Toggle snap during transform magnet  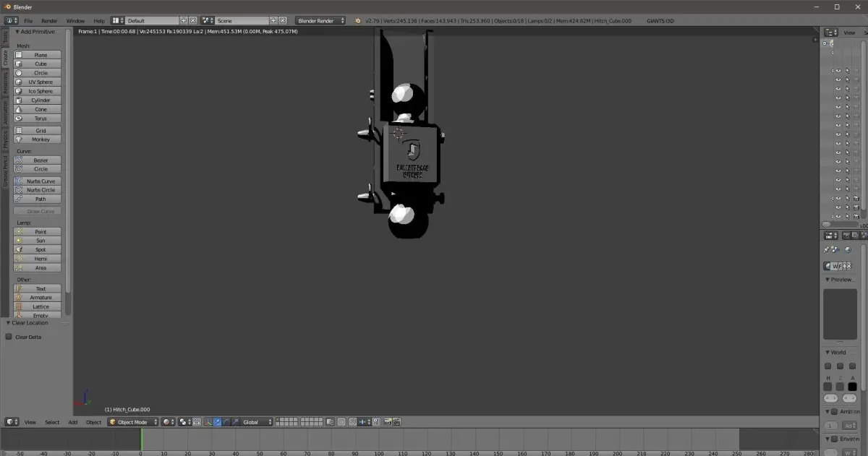click(x=352, y=422)
